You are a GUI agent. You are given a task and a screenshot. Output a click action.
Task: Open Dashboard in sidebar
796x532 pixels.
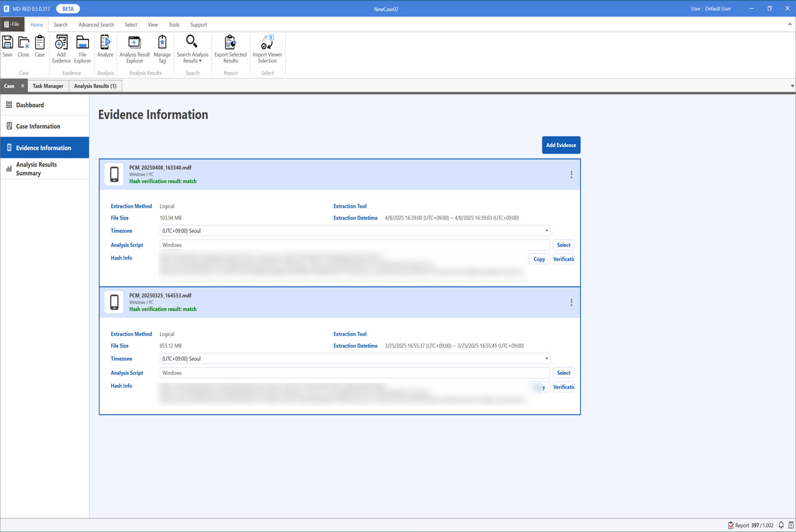[x=45, y=105]
